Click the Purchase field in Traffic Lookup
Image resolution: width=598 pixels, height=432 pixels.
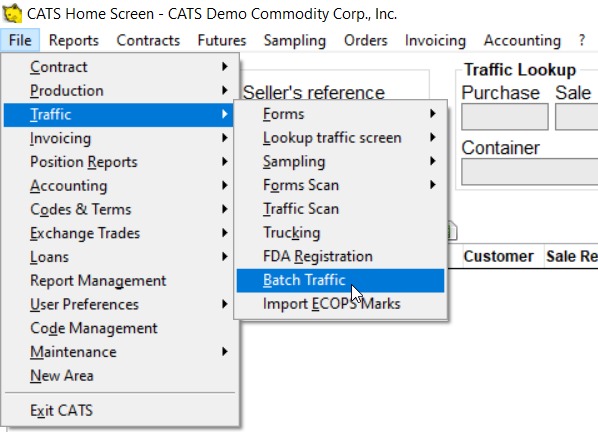(505, 117)
